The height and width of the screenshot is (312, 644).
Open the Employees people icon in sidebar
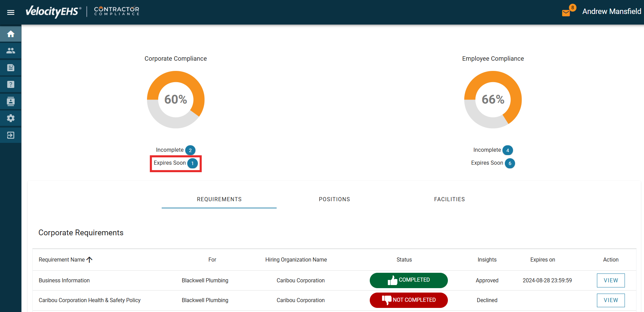[11, 51]
